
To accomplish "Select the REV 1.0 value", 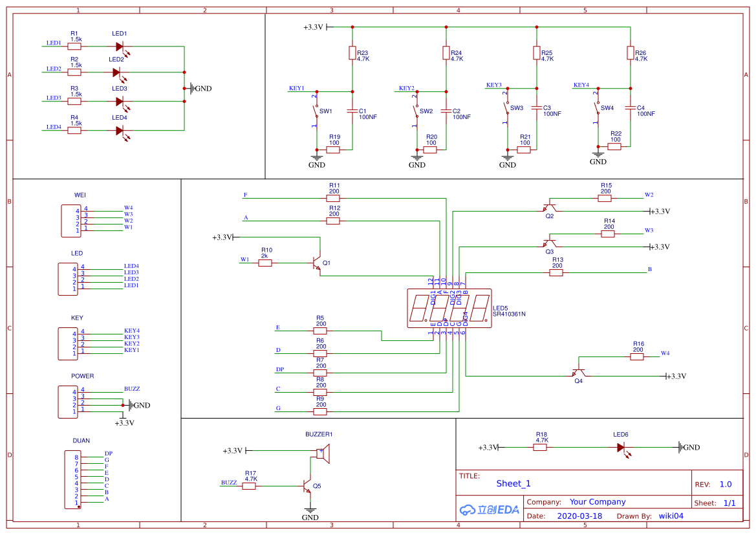I will [726, 484].
